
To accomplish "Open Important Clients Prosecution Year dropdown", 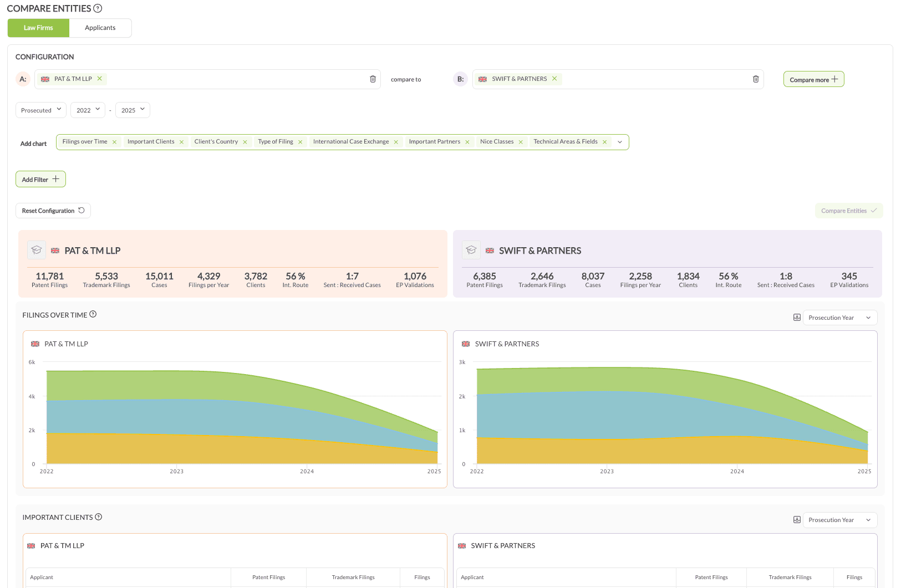I will click(840, 520).
